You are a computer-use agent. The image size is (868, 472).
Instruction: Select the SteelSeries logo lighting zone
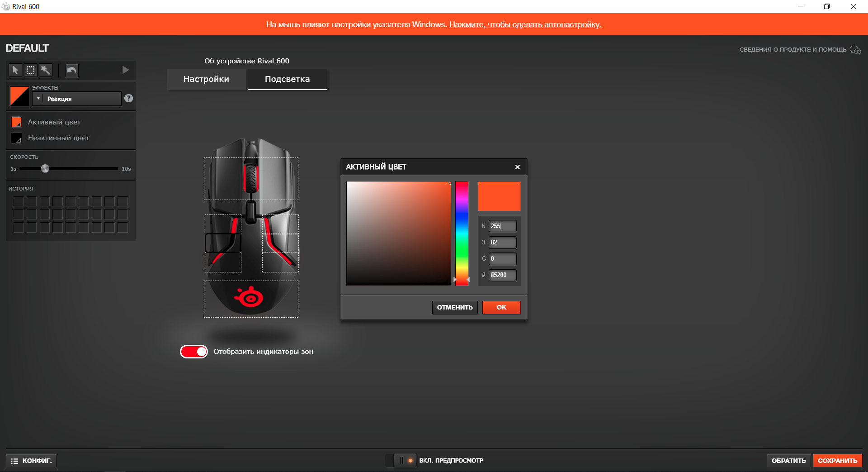pos(251,299)
